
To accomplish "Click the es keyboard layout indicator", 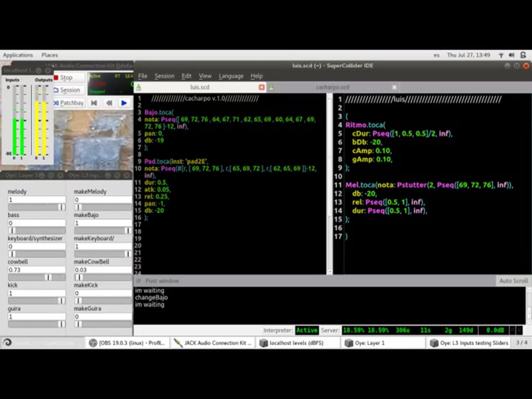I will pos(436,55).
